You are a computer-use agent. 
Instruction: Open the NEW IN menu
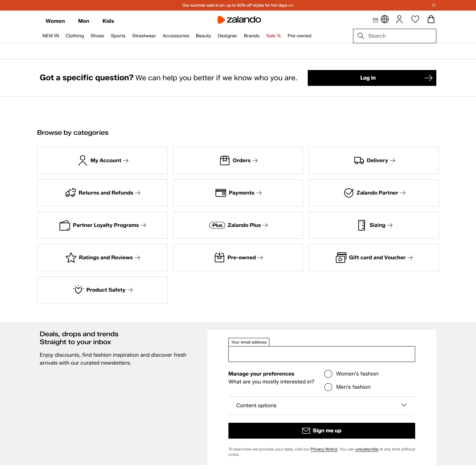[x=51, y=36]
